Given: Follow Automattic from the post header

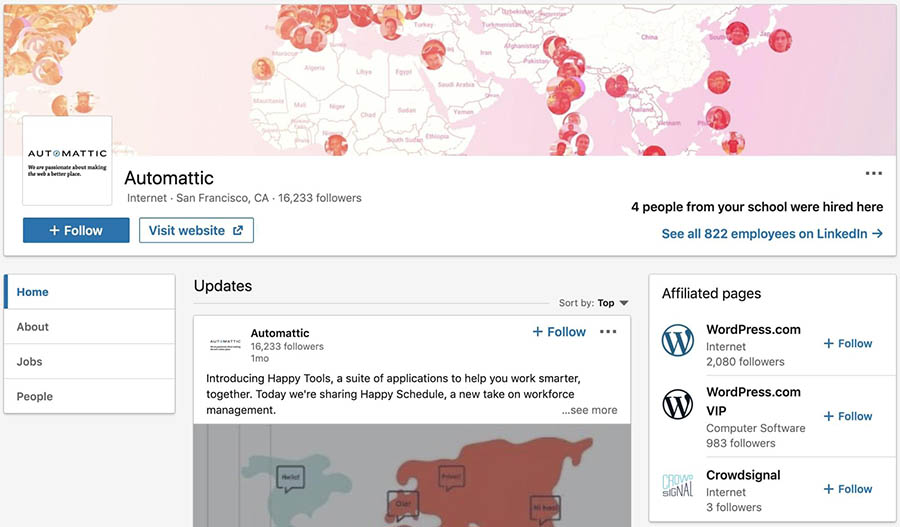Looking at the screenshot, I should pos(559,332).
